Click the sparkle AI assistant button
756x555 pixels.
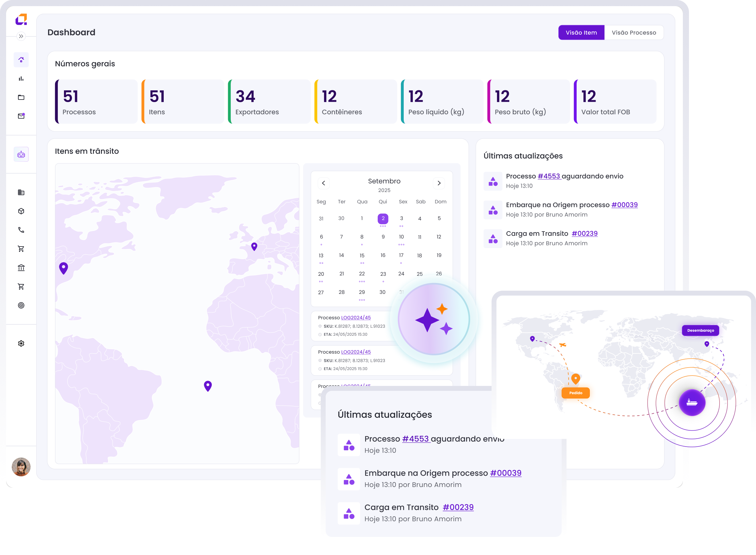click(434, 319)
